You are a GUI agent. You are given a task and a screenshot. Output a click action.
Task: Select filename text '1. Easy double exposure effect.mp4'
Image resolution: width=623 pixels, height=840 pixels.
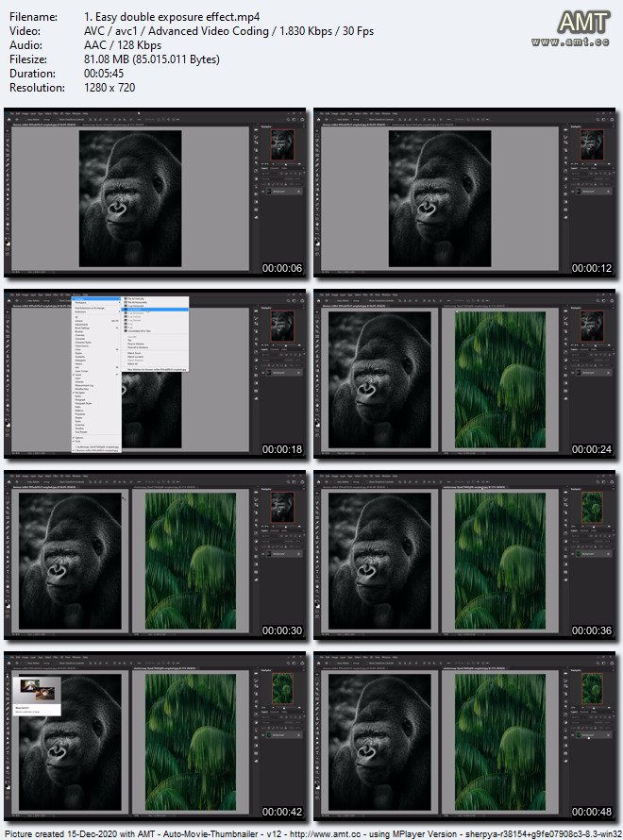coord(172,17)
